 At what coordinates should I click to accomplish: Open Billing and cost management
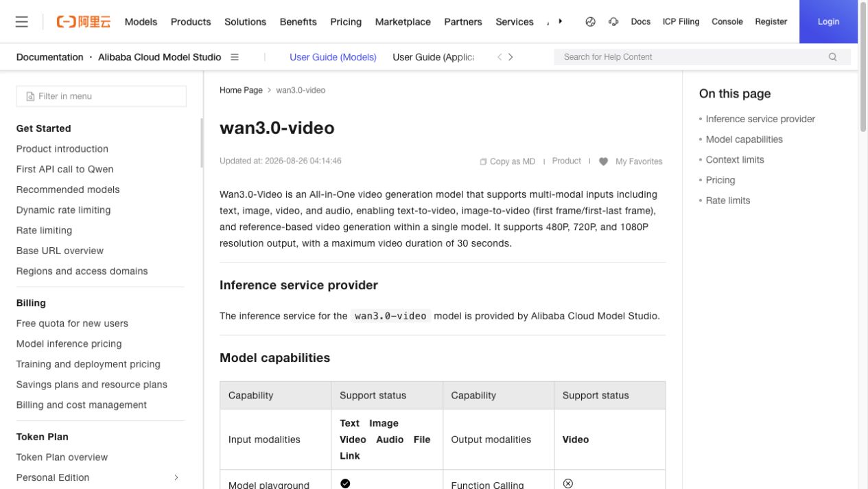click(82, 405)
